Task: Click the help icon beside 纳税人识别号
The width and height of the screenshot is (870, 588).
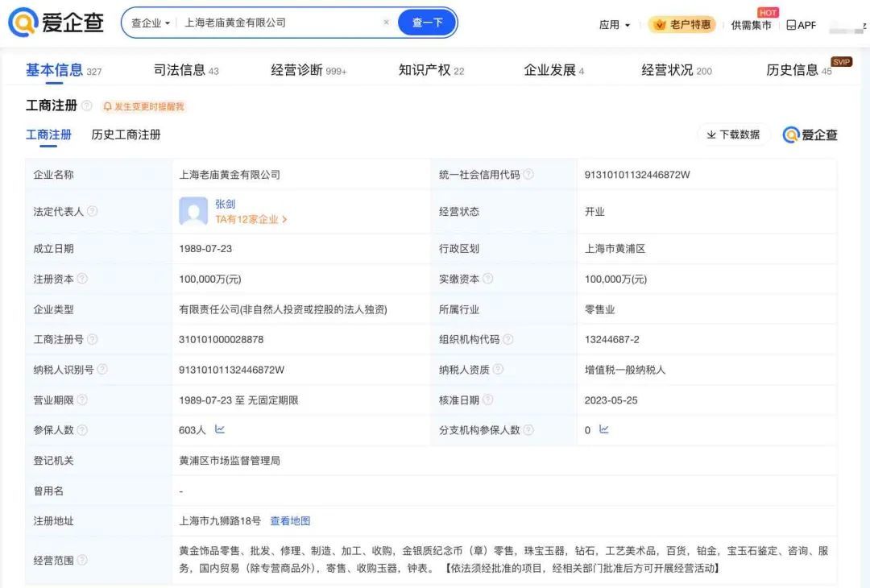Action: pos(102,369)
